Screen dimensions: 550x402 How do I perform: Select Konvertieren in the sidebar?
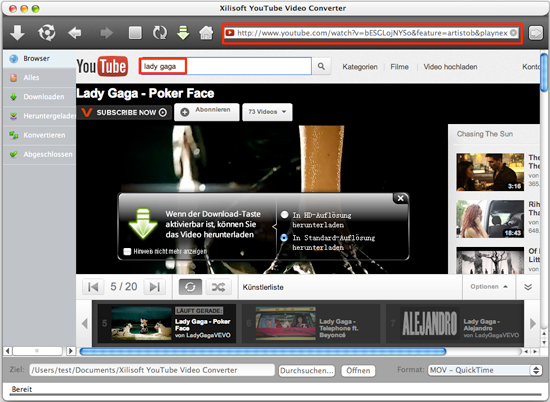tap(39, 135)
